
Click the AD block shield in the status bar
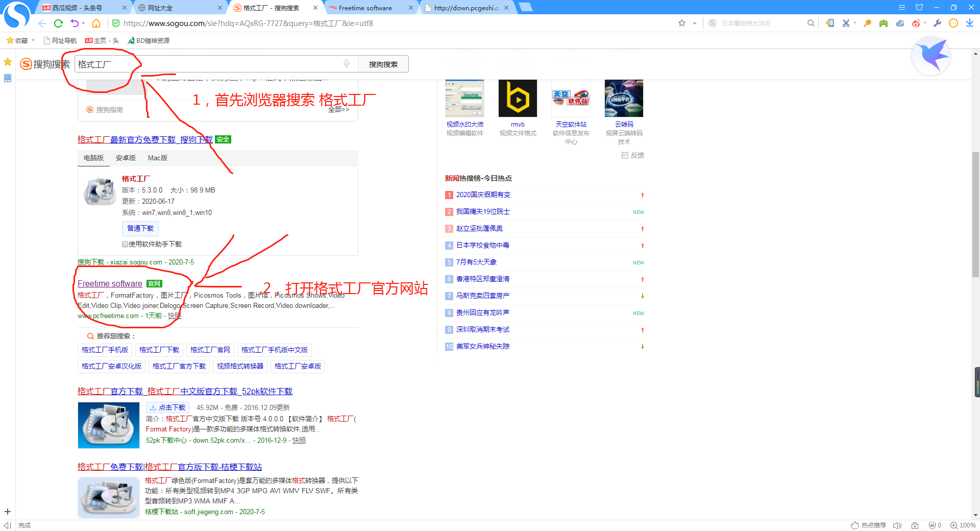pos(932,525)
